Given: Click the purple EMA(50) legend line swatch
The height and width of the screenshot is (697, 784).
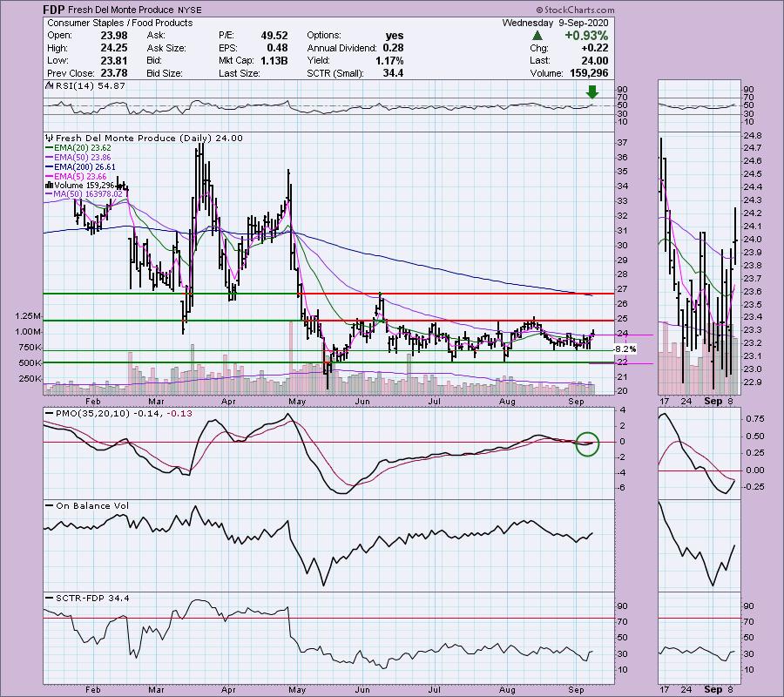Looking at the screenshot, I should point(49,158).
